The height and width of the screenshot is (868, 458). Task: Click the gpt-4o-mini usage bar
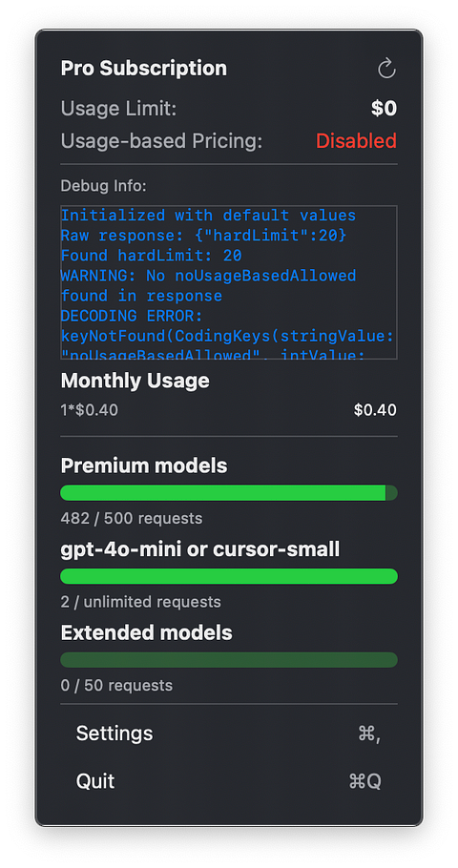(x=229, y=576)
